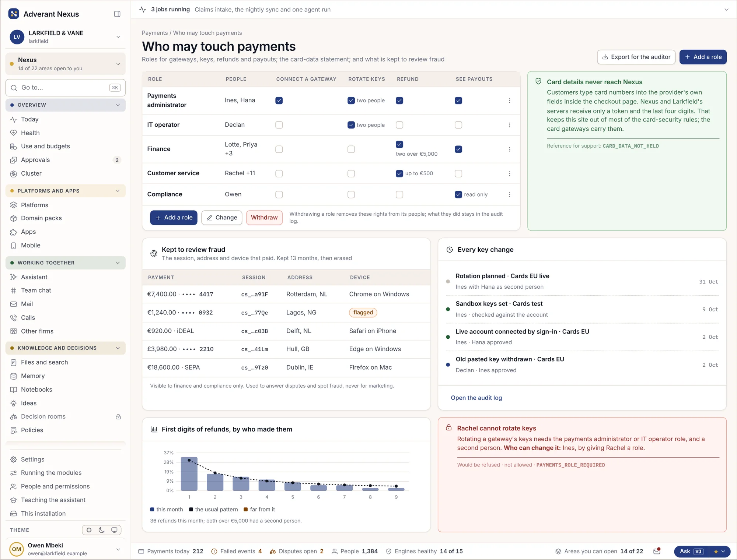Open row options for Customer service
Viewport: 737px width, 560px height.
click(x=510, y=173)
